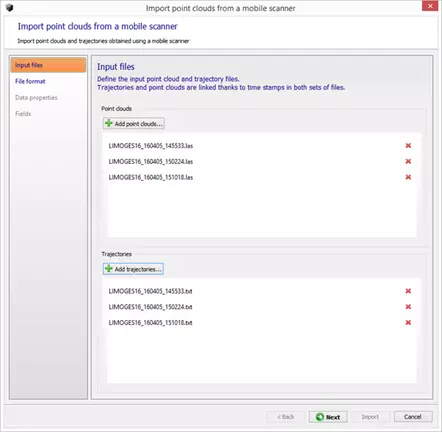Go to the Next wizard step
The width and height of the screenshot is (442, 432).
pyautogui.click(x=328, y=417)
